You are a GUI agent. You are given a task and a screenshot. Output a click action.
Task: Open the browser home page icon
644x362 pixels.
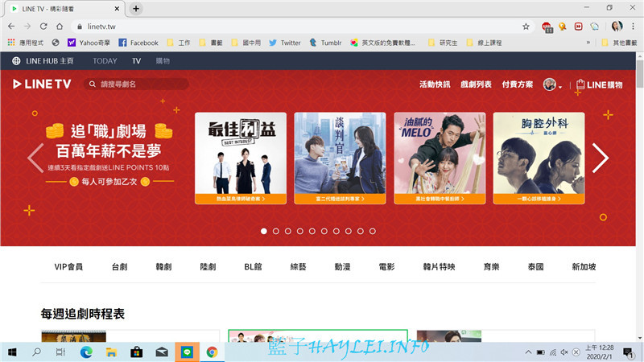coord(60,27)
